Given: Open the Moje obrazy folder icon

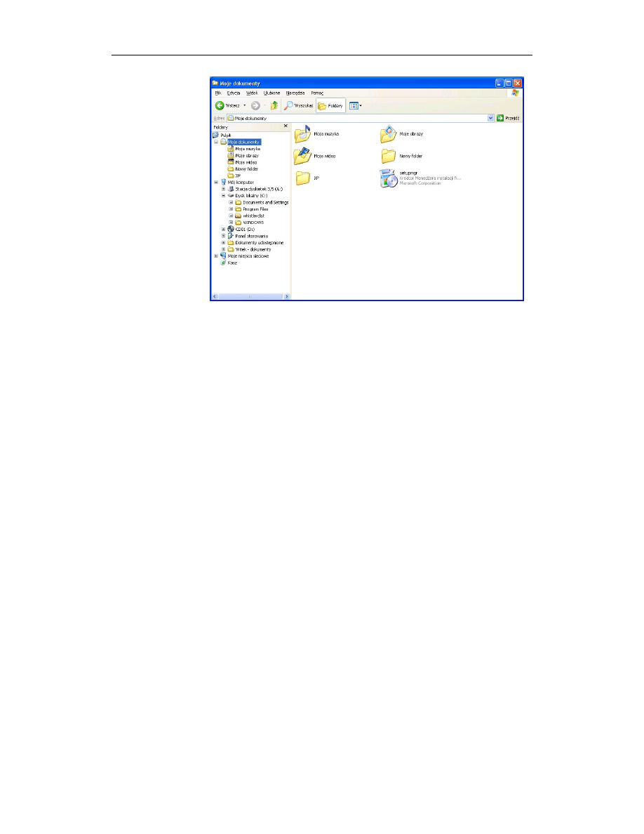Looking at the screenshot, I should point(387,133).
